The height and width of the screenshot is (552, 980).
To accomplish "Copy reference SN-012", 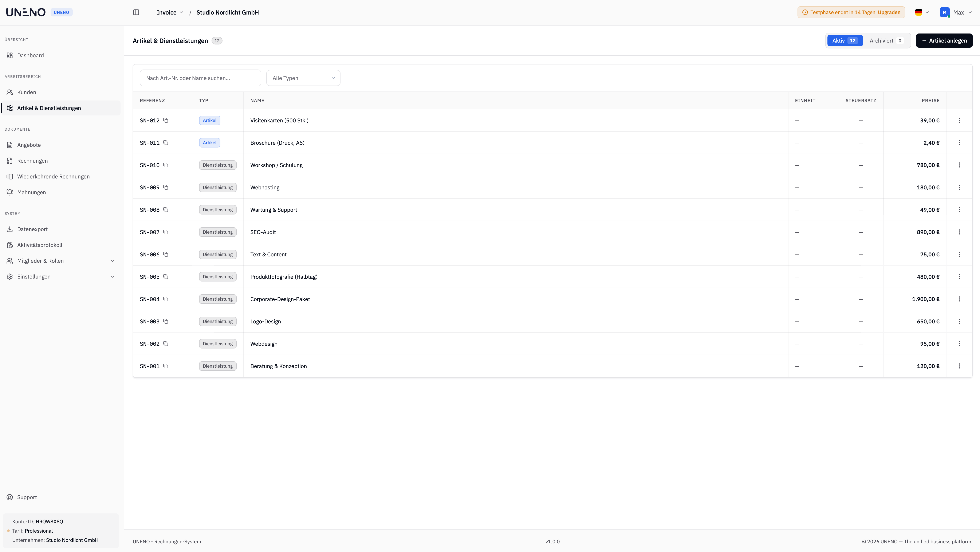I will [x=165, y=120].
